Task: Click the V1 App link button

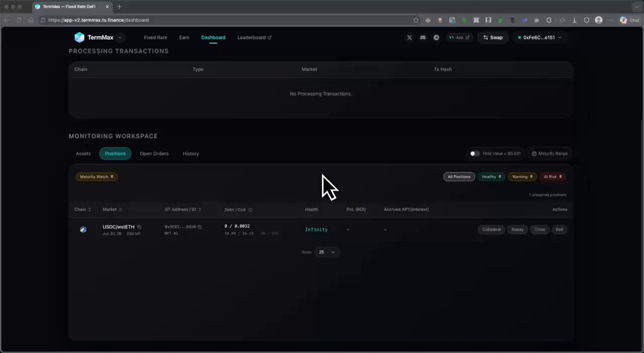Action: (x=459, y=38)
